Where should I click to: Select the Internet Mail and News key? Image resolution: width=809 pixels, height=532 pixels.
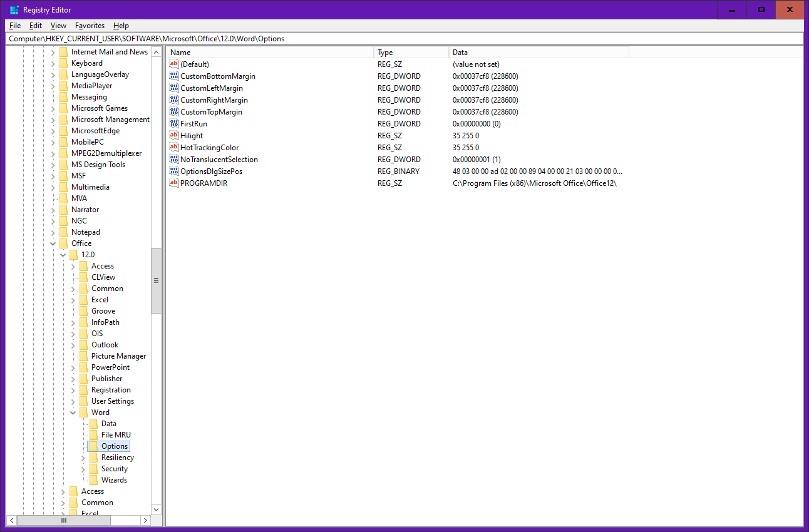pyautogui.click(x=110, y=52)
